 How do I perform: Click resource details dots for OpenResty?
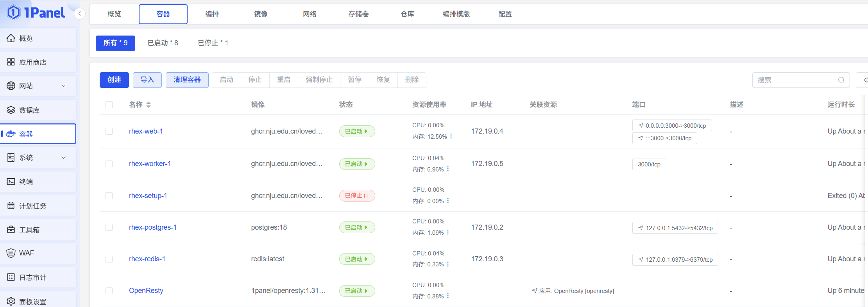[448, 296]
